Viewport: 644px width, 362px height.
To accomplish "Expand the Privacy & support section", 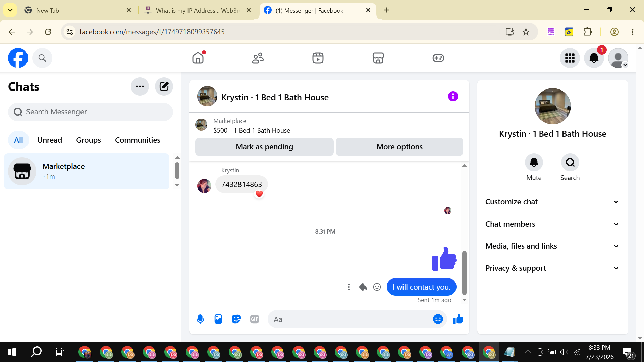I will point(553,268).
